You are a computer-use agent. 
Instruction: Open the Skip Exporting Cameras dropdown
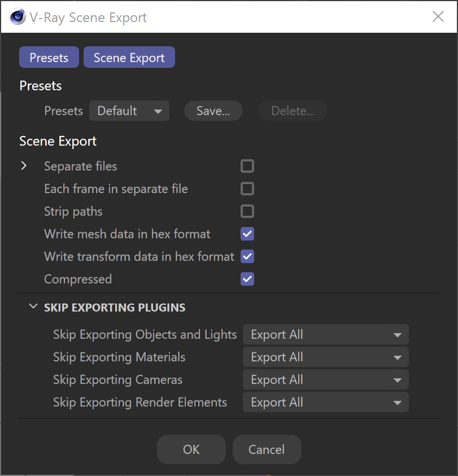[x=326, y=380]
